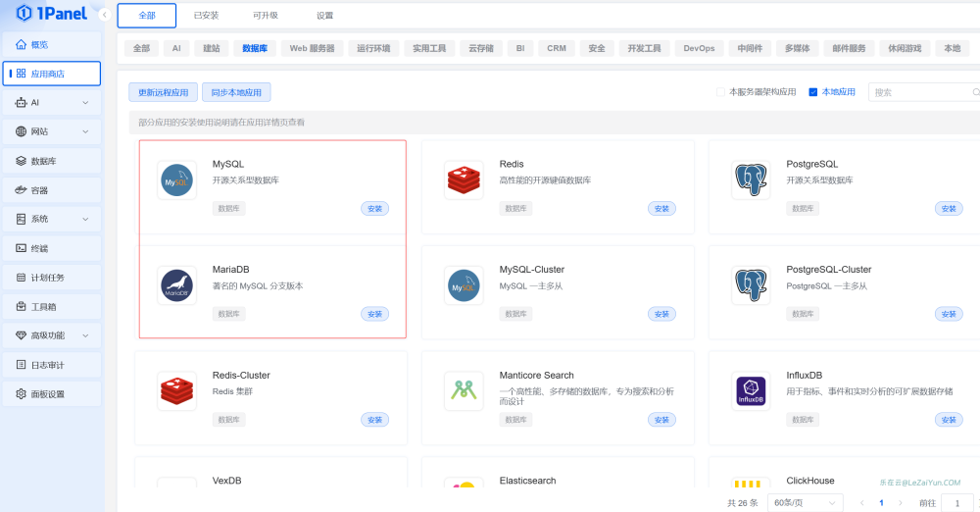Switch to the 可升级 tab
The width and height of the screenshot is (980, 512).
266,16
